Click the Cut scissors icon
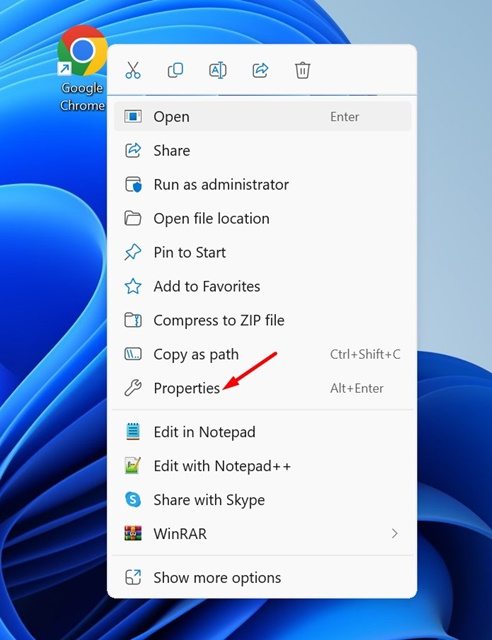492x640 pixels. point(133,70)
